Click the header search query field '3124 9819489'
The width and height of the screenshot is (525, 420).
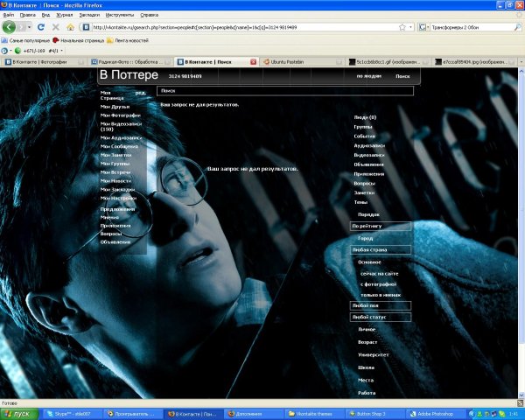point(185,76)
